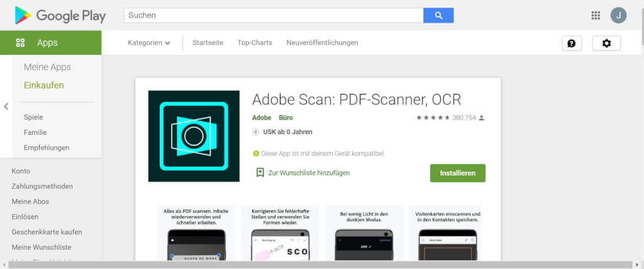644x269 pixels.
Task: Open the Neuveröffentlichungen tab
Action: coord(323,43)
